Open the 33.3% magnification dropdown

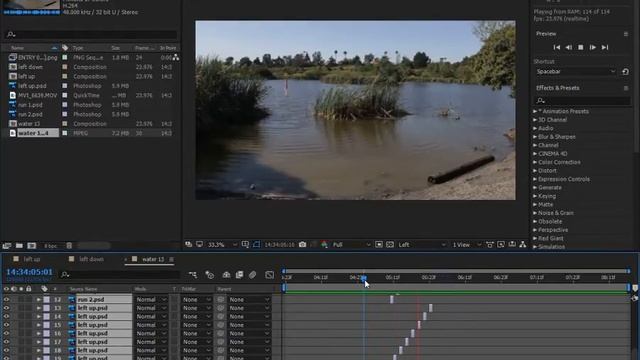click(x=222, y=244)
